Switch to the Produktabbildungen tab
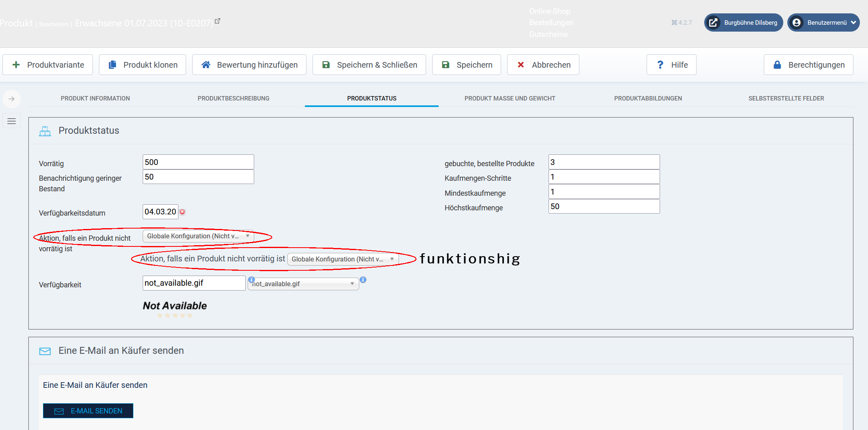Viewport: 868px width, 430px height. 648,98
